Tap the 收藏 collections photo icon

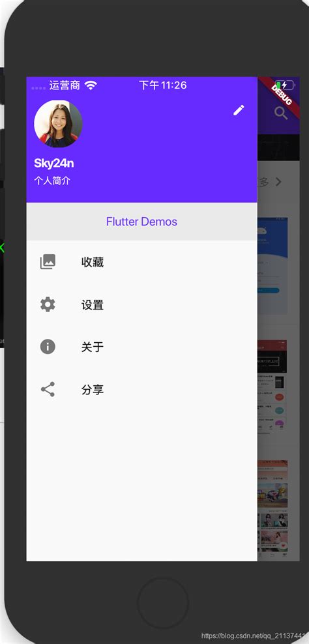click(x=48, y=261)
